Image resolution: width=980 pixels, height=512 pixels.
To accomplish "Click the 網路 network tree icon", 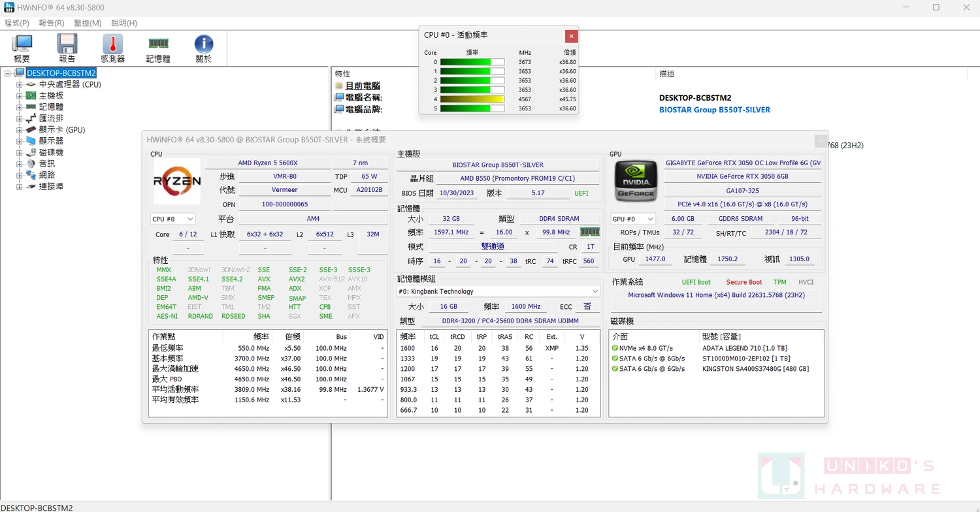I will [x=31, y=175].
